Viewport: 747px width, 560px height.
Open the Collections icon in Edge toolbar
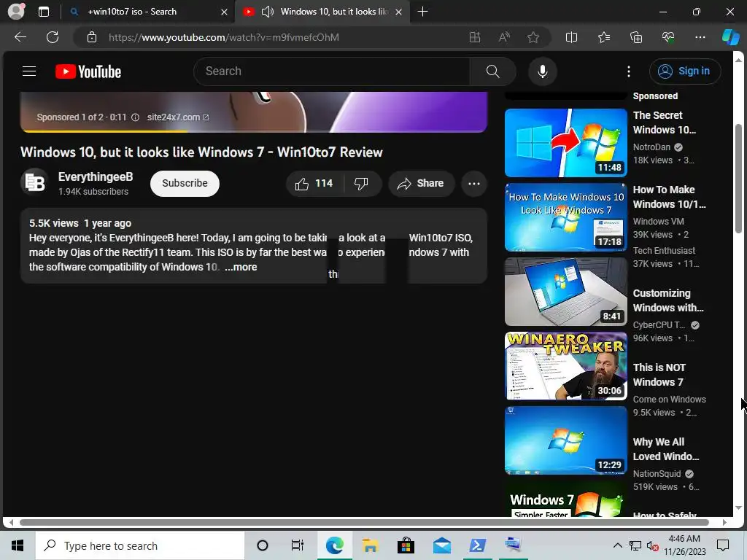click(x=636, y=37)
